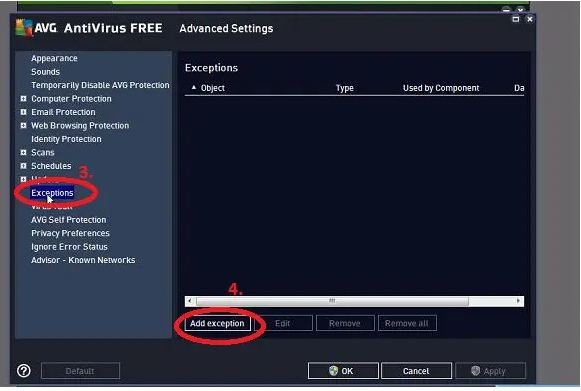Click the AVG logo icon

24,28
